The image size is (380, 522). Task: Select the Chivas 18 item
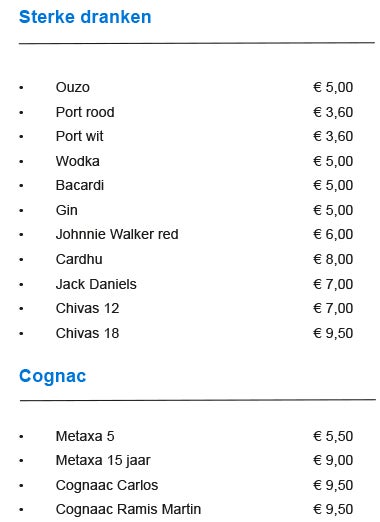pos(87,333)
